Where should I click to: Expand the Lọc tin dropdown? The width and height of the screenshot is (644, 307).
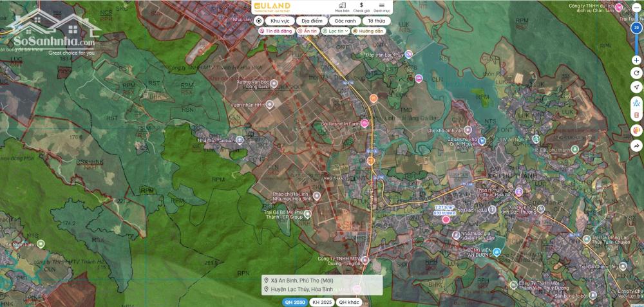(335, 31)
